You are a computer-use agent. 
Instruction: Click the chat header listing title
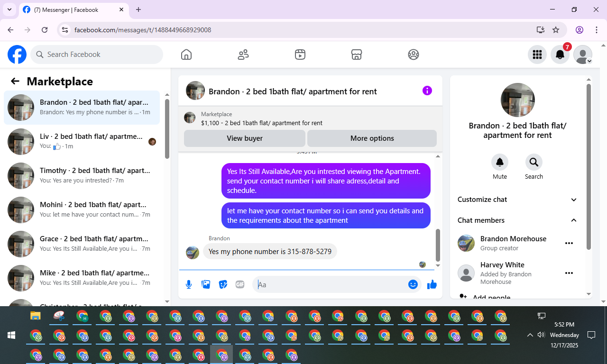(293, 91)
